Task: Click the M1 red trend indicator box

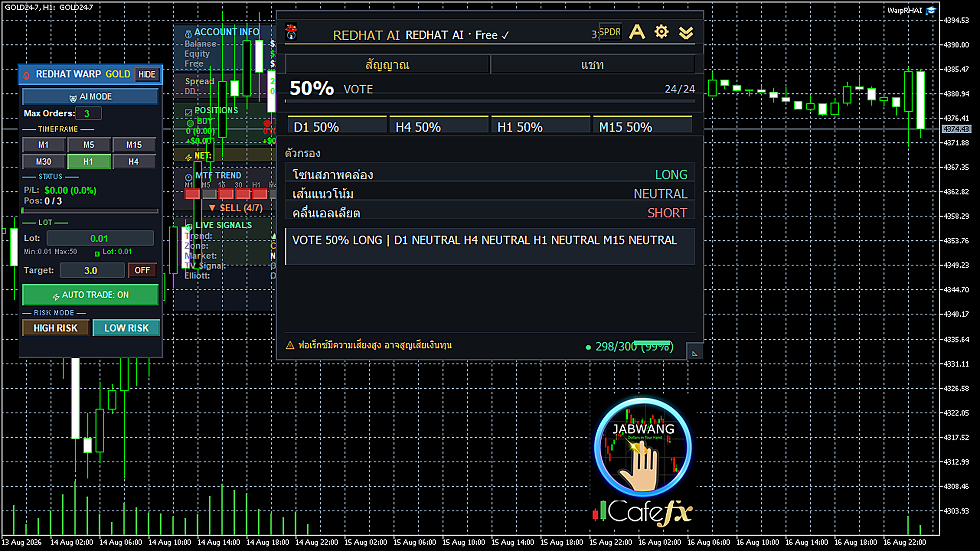Action: (x=192, y=194)
